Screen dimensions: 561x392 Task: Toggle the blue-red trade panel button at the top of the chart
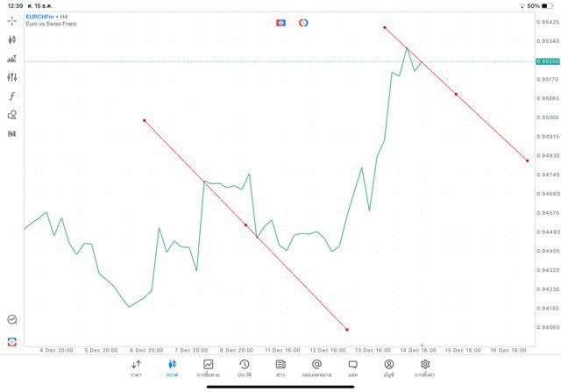280,23
